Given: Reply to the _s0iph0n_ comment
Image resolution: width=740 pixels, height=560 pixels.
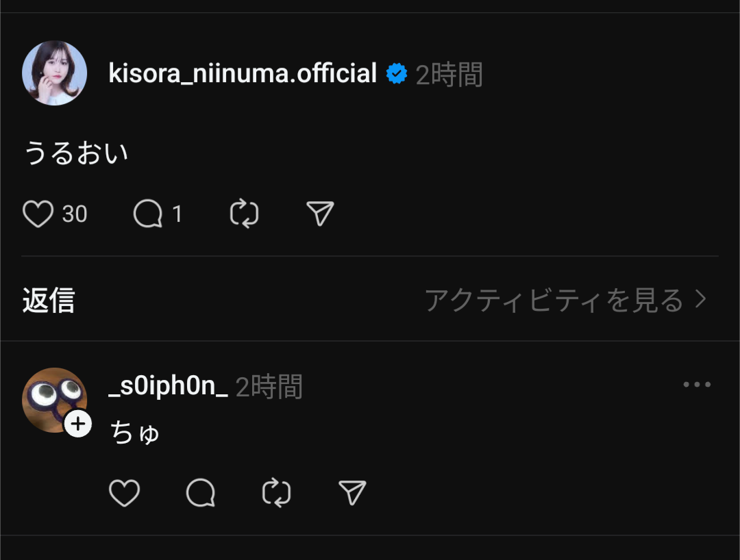Looking at the screenshot, I should [201, 493].
